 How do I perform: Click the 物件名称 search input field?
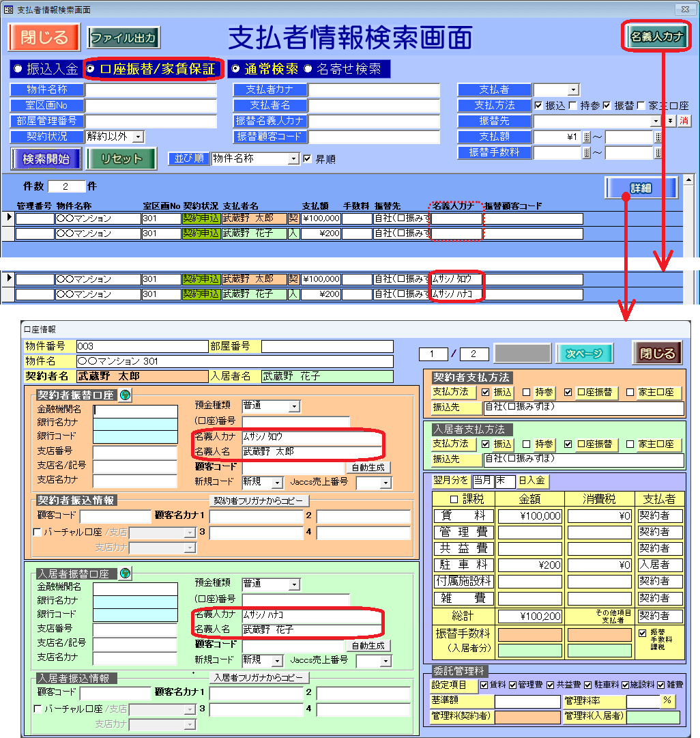150,89
